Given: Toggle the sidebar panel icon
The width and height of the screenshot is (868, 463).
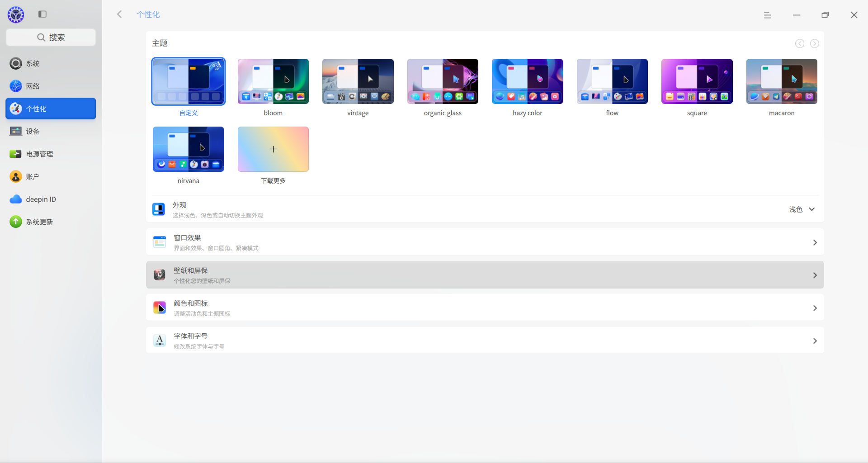Looking at the screenshot, I should pos(42,14).
